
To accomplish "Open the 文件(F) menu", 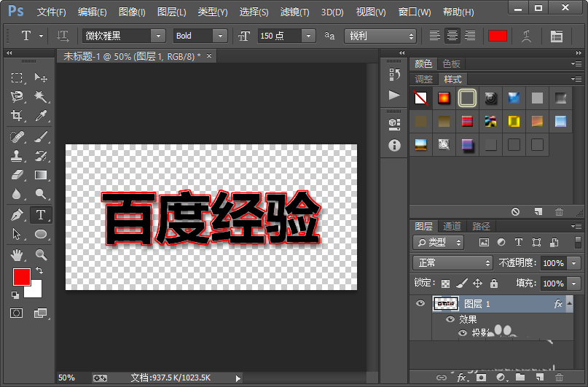I will click(52, 12).
